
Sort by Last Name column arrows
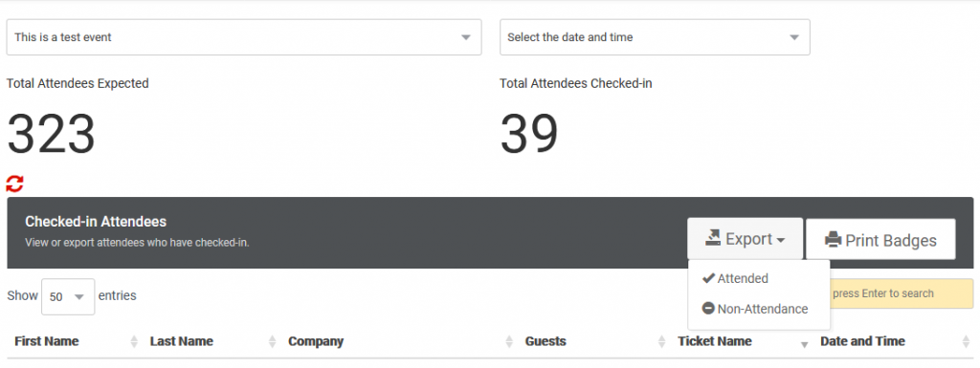point(272,341)
